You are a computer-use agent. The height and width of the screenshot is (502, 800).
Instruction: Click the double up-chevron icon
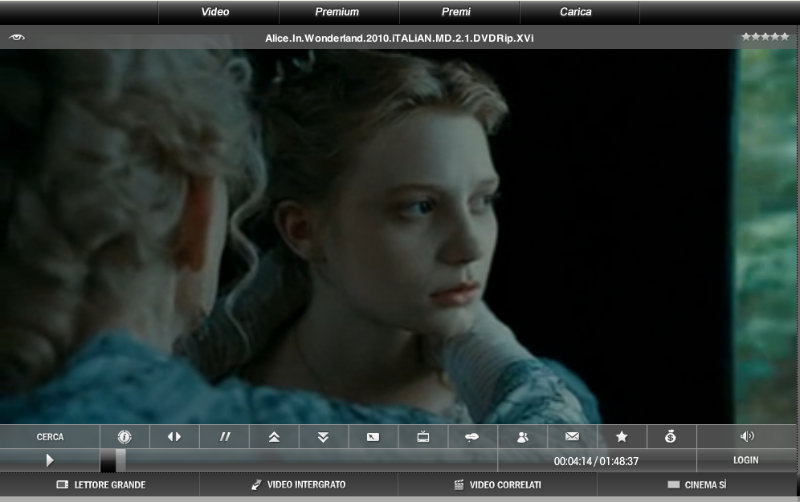(x=274, y=437)
